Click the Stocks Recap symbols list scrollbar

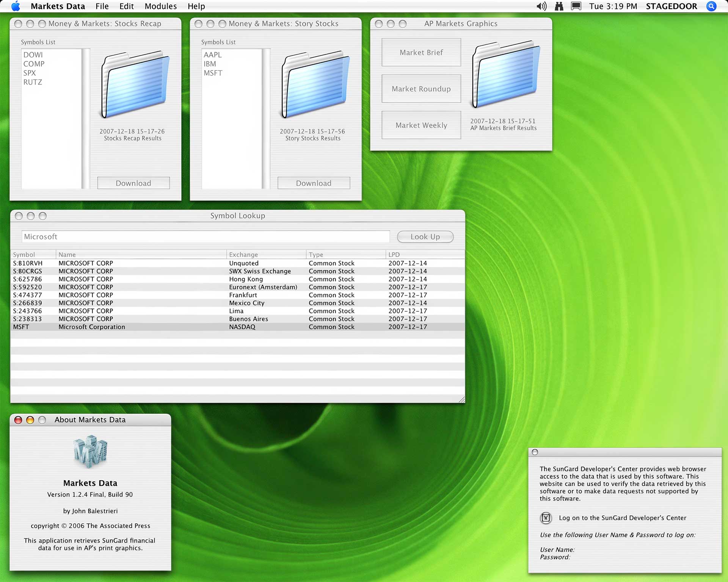click(86, 119)
